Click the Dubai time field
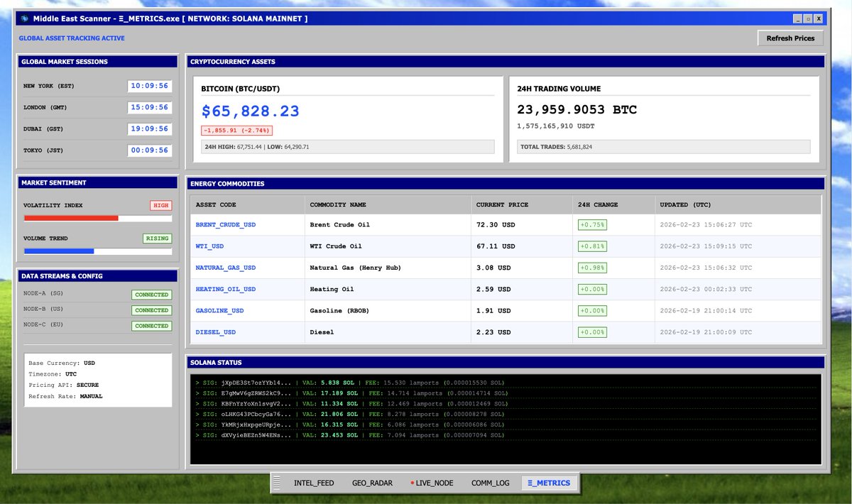Screen dimensions: 852x504 149,129
